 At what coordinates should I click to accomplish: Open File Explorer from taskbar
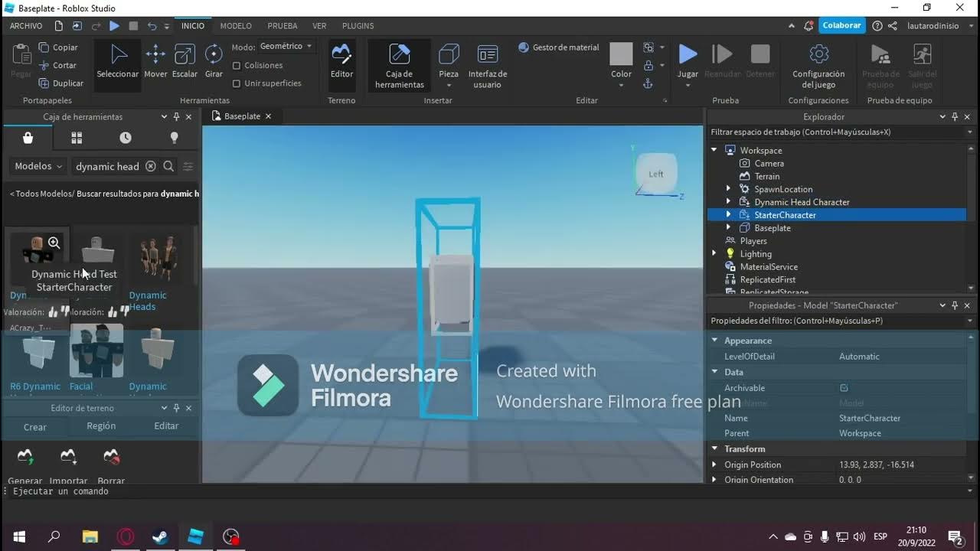90,536
